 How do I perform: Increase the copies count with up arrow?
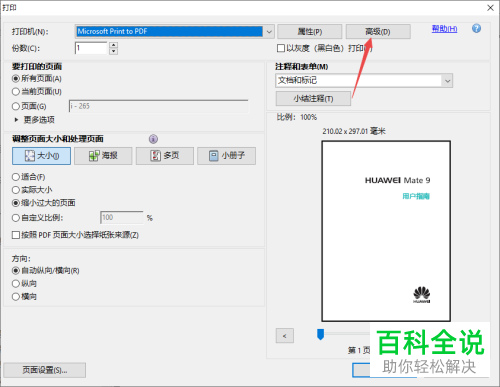[x=114, y=45]
